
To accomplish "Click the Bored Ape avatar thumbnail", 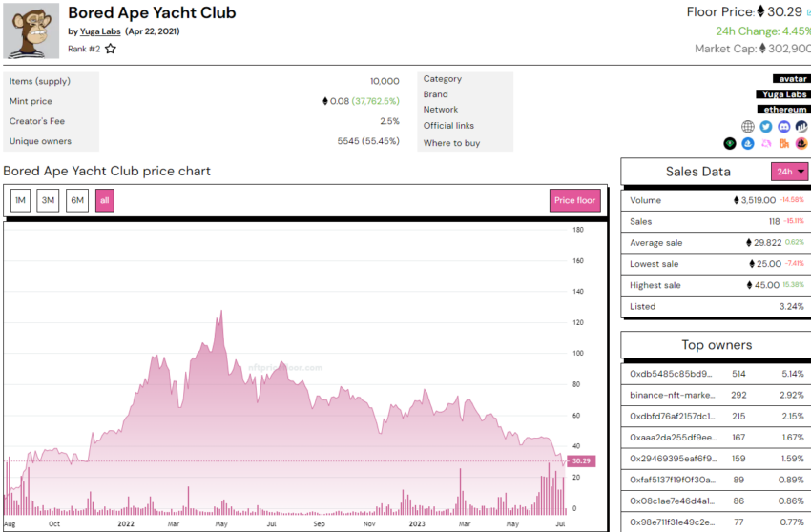I will pos(31,31).
